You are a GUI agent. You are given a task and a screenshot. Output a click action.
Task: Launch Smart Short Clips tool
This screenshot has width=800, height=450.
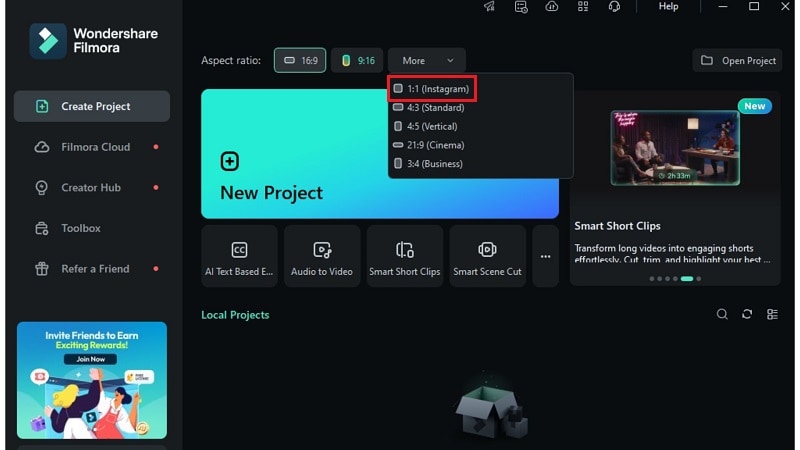pyautogui.click(x=405, y=256)
